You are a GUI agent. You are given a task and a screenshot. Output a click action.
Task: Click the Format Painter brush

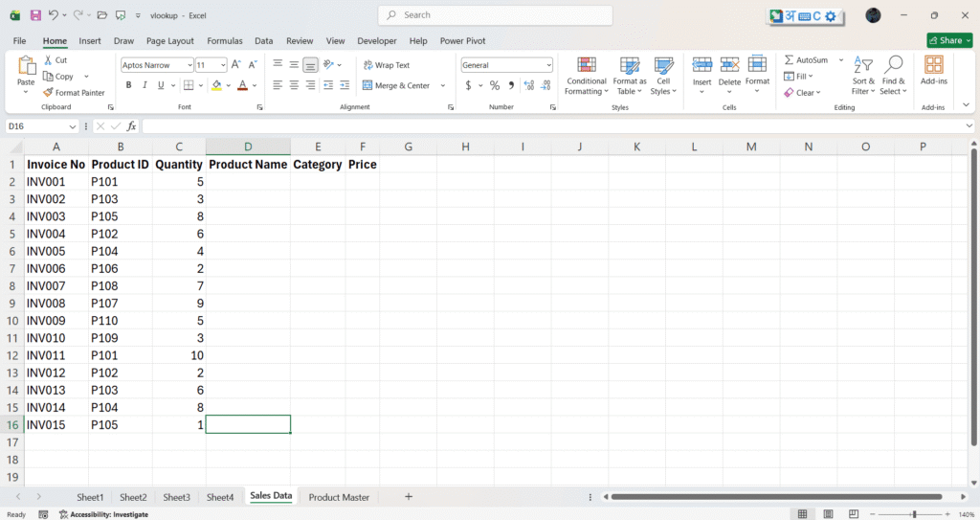coord(48,93)
